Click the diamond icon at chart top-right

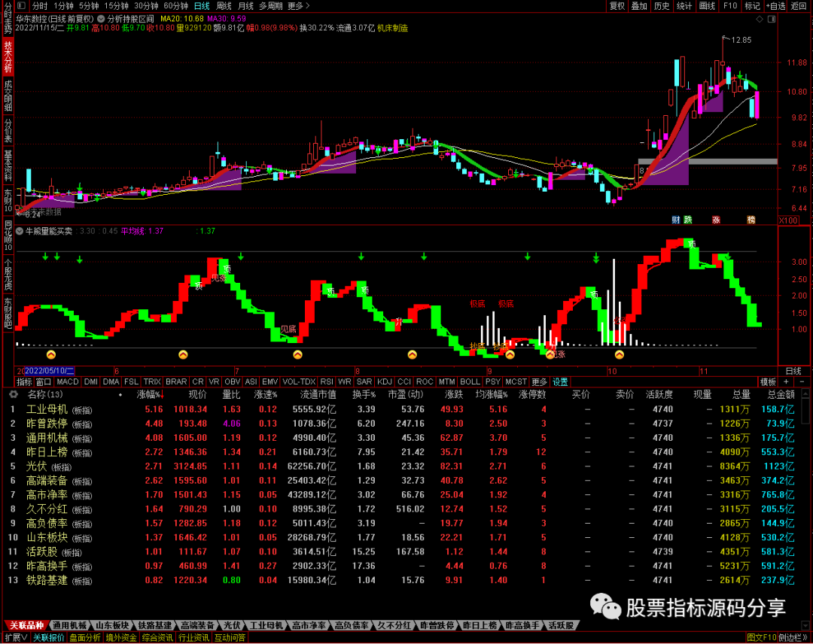point(760,19)
